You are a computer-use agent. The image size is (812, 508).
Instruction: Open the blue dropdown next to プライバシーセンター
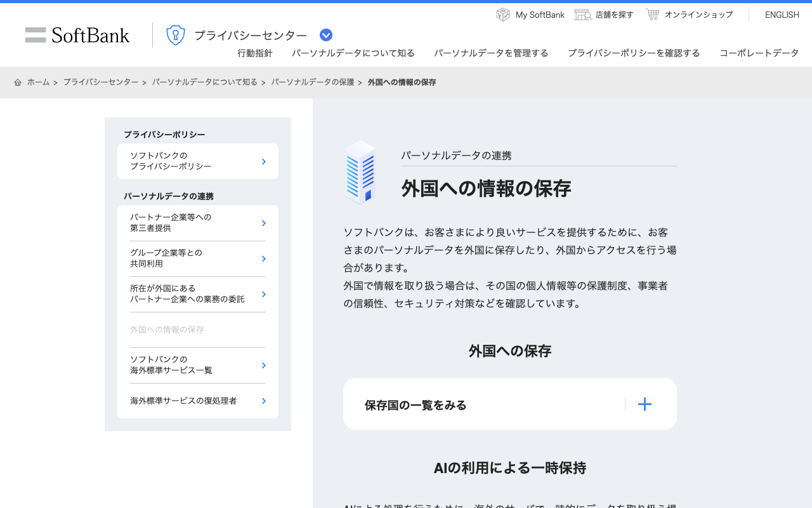pyautogui.click(x=326, y=35)
